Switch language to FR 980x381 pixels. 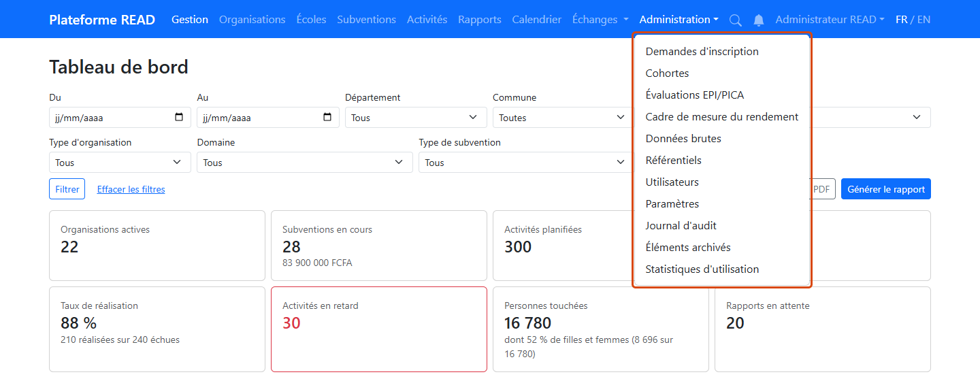coord(902,20)
